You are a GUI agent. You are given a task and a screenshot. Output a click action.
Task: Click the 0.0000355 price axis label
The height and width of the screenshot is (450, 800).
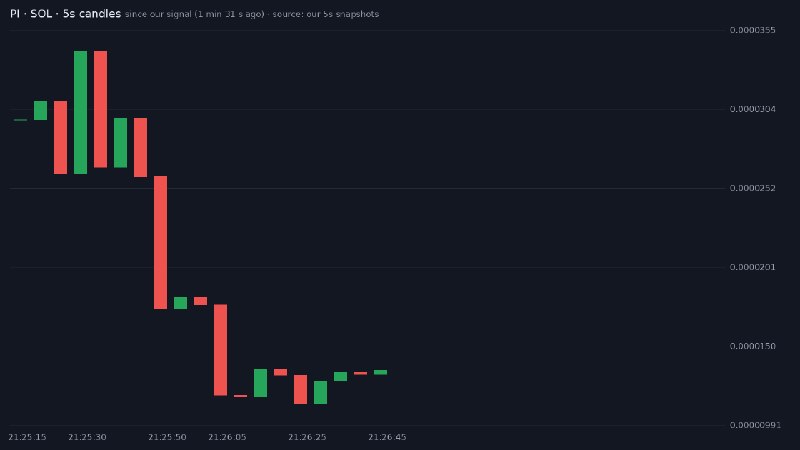point(753,30)
